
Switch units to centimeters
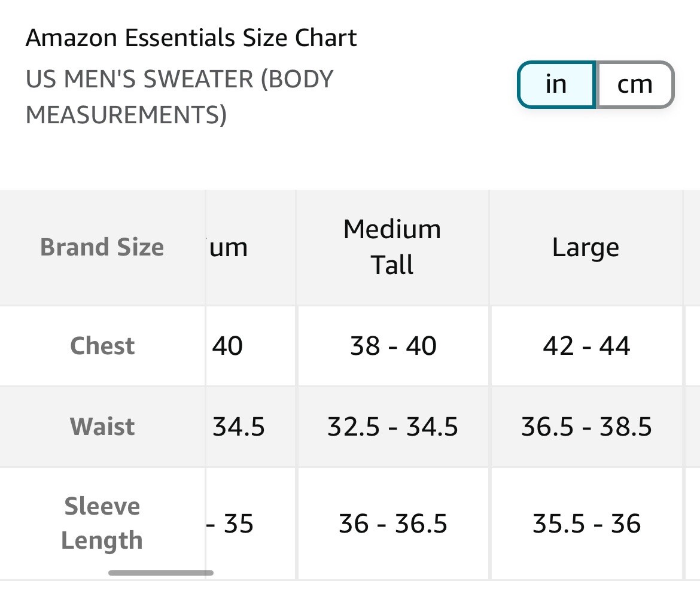pos(635,84)
